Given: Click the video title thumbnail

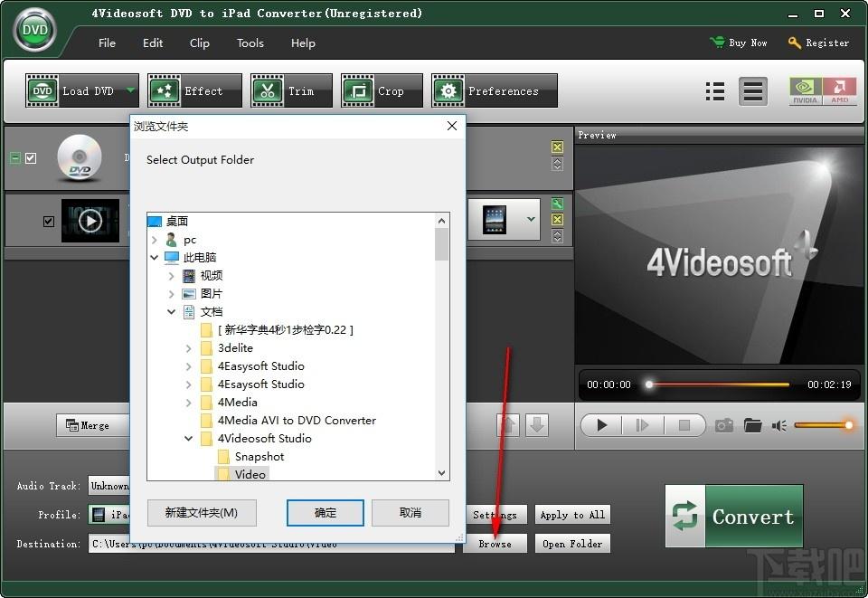Looking at the screenshot, I should 90,221.
